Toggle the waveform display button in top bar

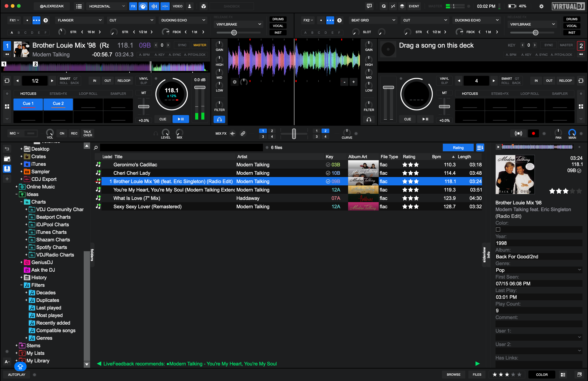[154, 6]
